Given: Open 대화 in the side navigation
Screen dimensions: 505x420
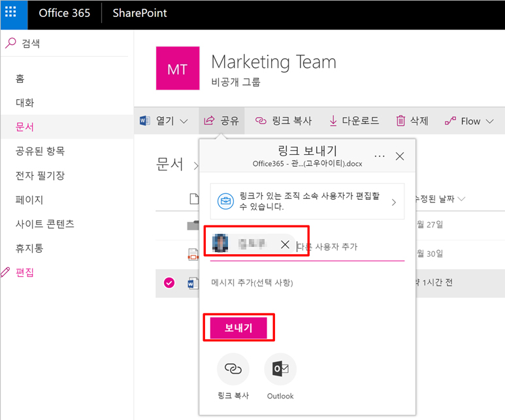Looking at the screenshot, I should [x=25, y=103].
